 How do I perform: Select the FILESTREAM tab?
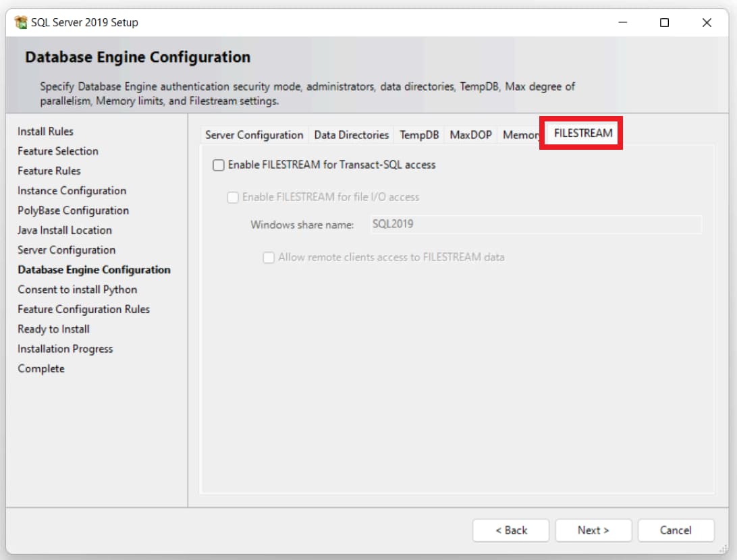[582, 133]
